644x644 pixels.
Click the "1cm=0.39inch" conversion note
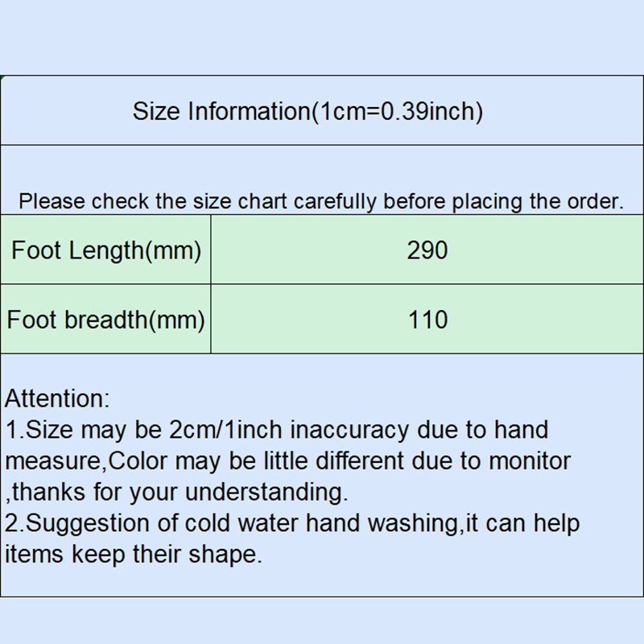398,111
